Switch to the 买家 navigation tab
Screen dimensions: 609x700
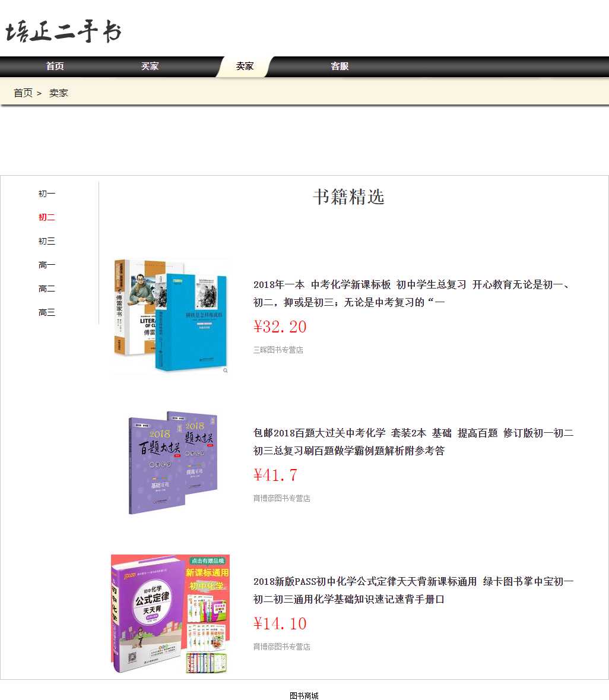pos(150,66)
